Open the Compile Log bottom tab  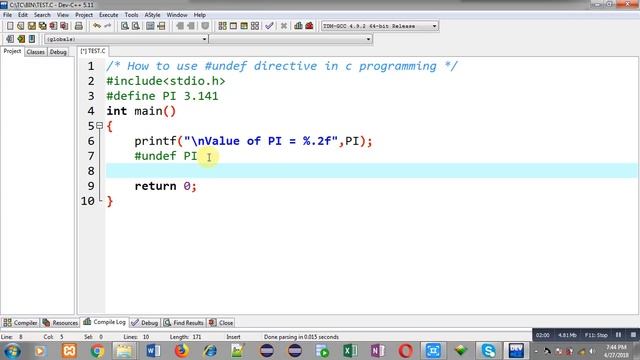(104, 322)
